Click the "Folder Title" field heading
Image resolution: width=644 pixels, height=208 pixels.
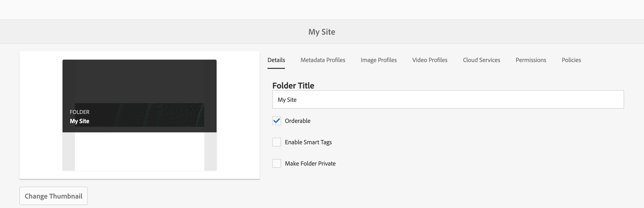293,86
